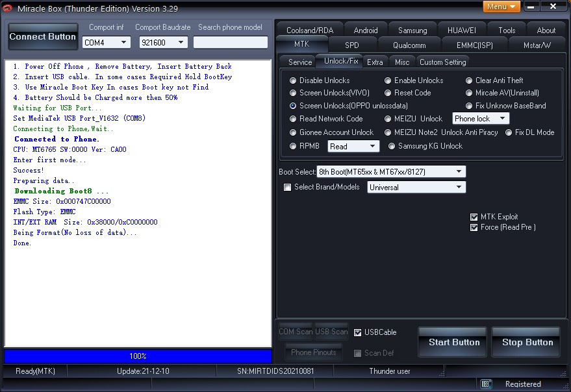Switch to the Samsung tab
This screenshot has height=392, width=571.
point(412,31)
